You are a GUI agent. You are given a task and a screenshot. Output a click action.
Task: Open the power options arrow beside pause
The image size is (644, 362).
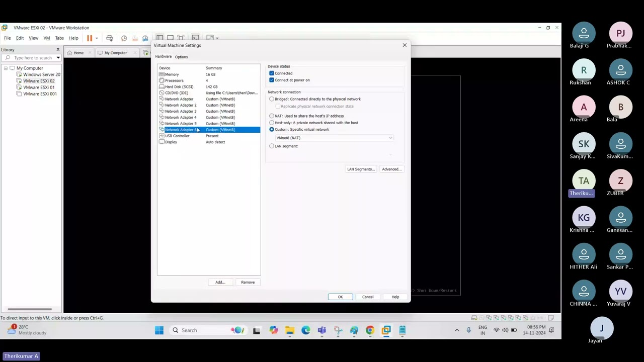97,38
